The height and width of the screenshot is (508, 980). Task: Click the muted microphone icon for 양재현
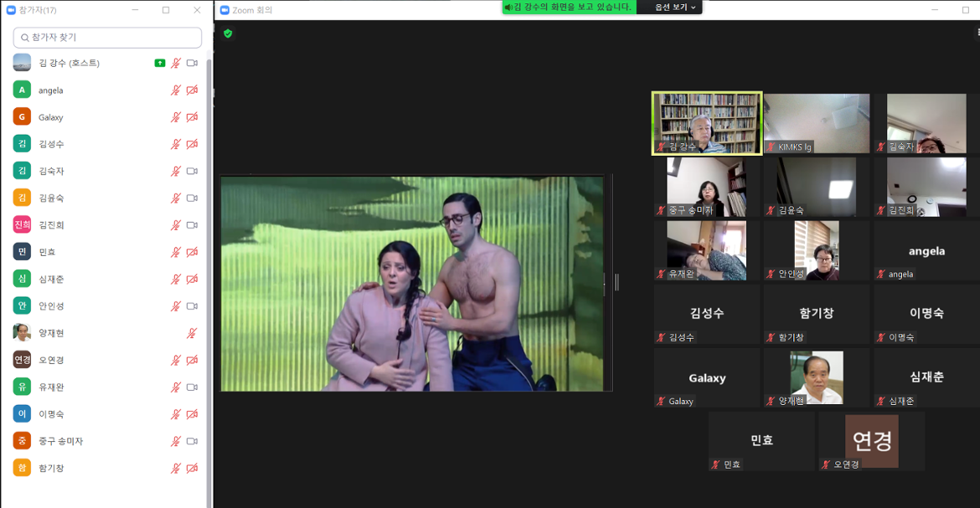(192, 333)
